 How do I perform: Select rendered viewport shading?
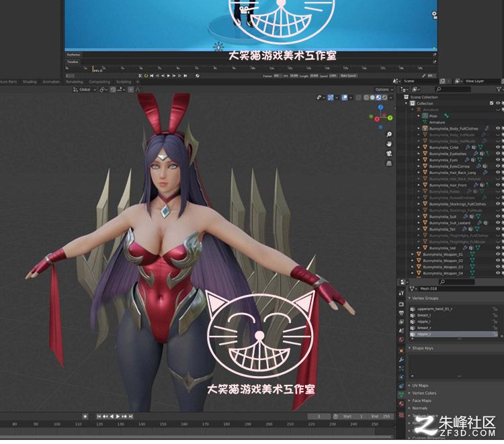click(x=384, y=97)
